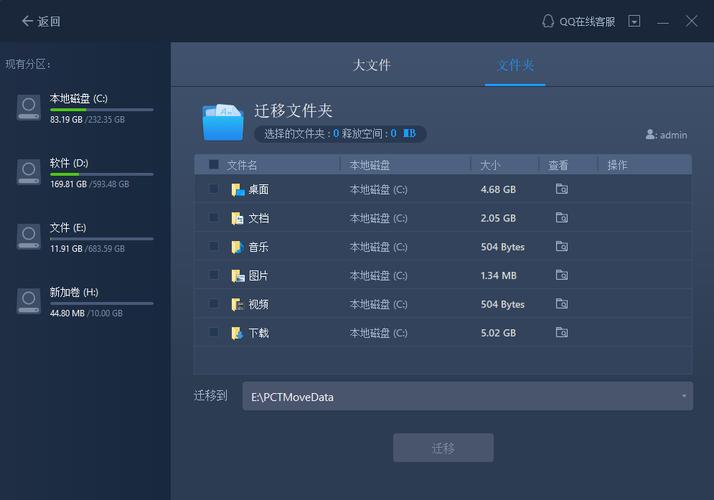Viewport: 714px width, 500px height.
Task: Click the 下载 folder icon
Action: tap(238, 333)
